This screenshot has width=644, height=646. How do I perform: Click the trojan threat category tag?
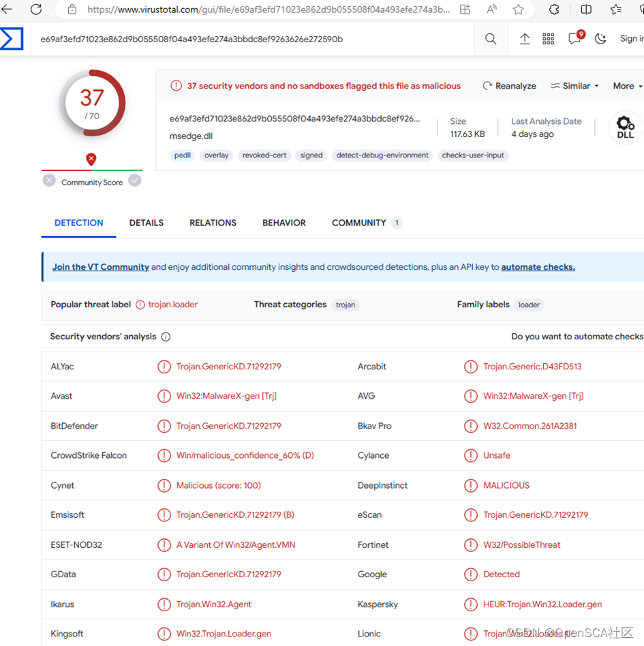(x=346, y=305)
